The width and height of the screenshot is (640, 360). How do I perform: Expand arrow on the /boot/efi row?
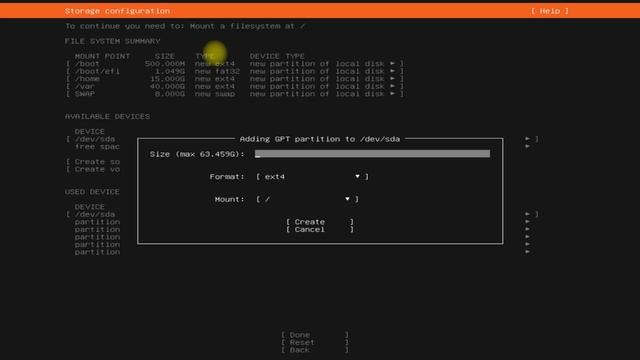coord(392,71)
